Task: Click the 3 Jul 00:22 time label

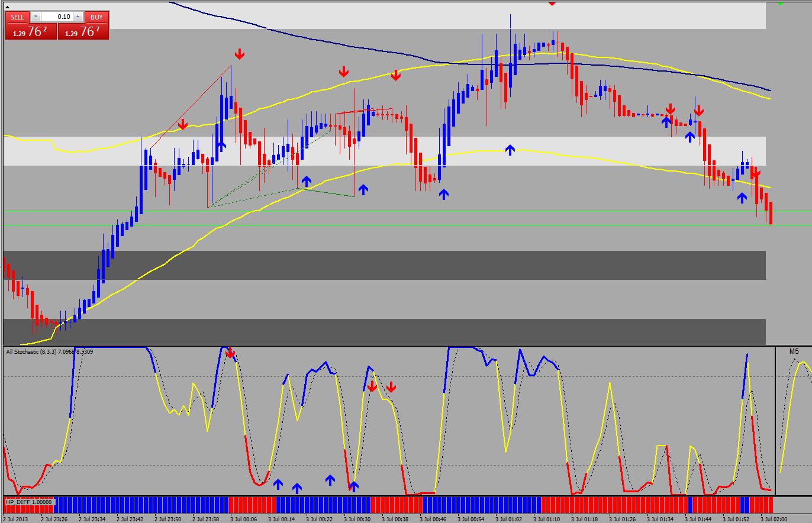Action: point(320,519)
